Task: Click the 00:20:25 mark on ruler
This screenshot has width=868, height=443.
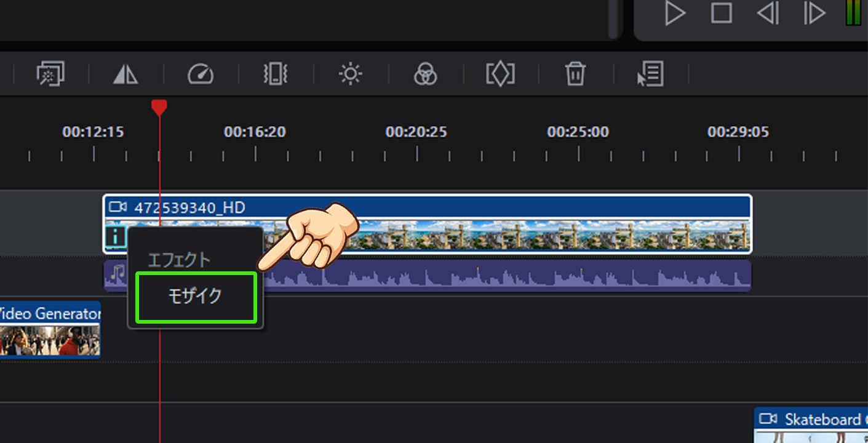Action: pos(416,132)
